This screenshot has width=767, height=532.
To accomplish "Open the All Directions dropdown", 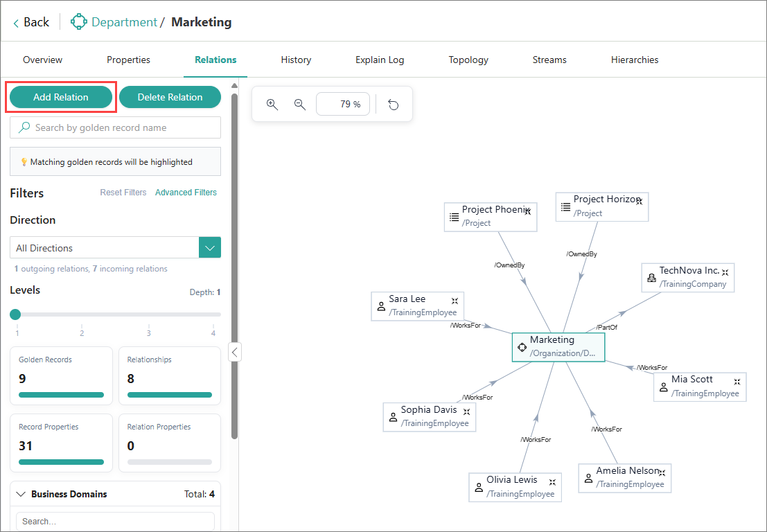I will (210, 248).
